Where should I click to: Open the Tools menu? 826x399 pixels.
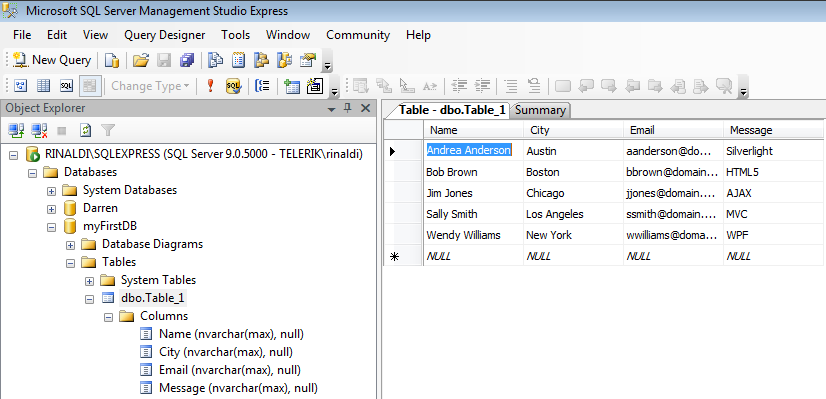coord(235,35)
